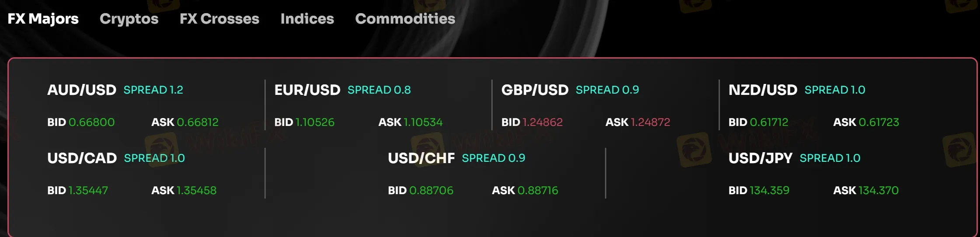Click the AUD/USD bid price 0.66800
This screenshot has height=237, width=980.
point(92,122)
